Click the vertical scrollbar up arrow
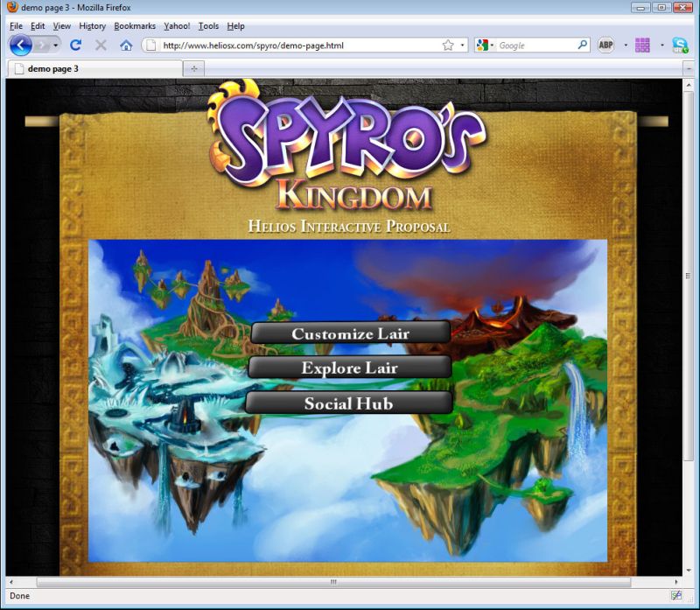700x610 pixels. (689, 85)
